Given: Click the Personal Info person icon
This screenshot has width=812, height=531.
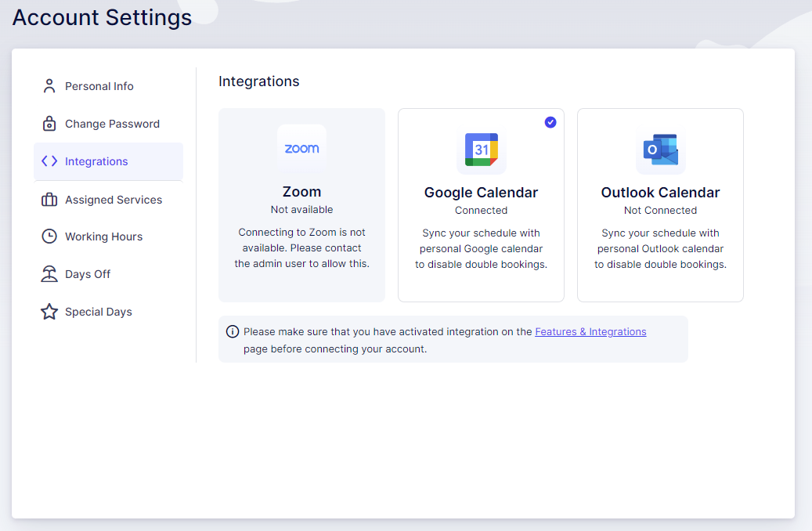Looking at the screenshot, I should click(x=49, y=86).
